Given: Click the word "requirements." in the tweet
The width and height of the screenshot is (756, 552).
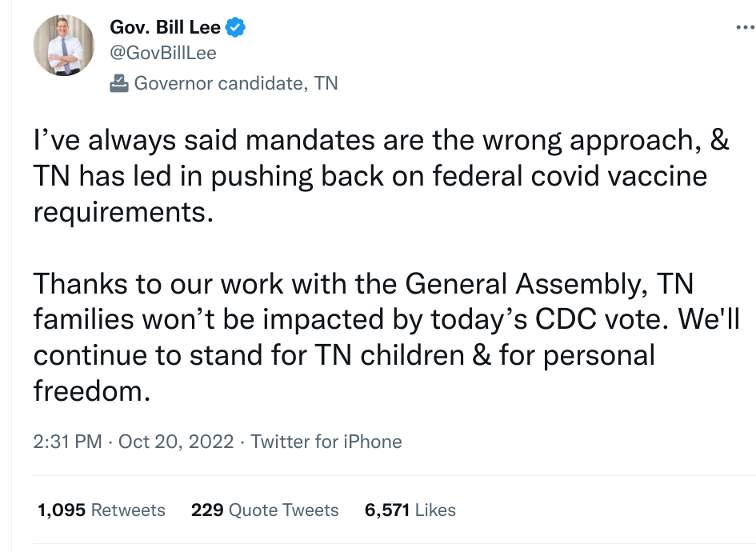Looking at the screenshot, I should 123,212.
